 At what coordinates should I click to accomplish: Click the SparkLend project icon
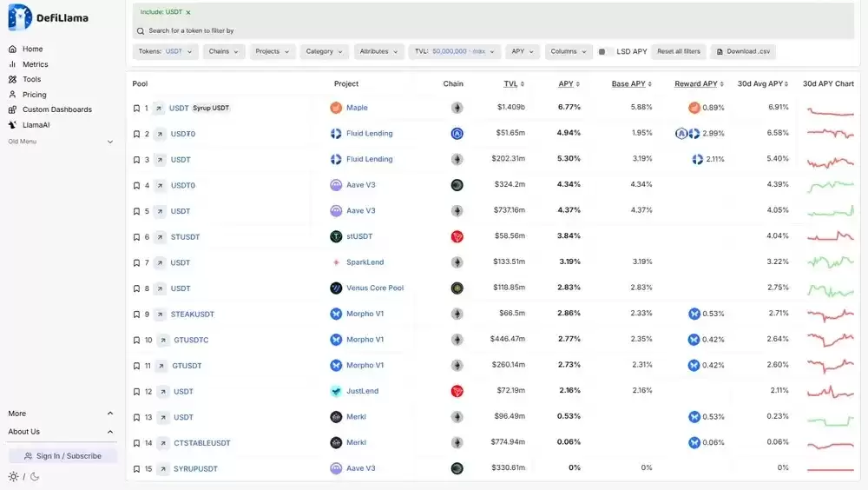coord(336,262)
